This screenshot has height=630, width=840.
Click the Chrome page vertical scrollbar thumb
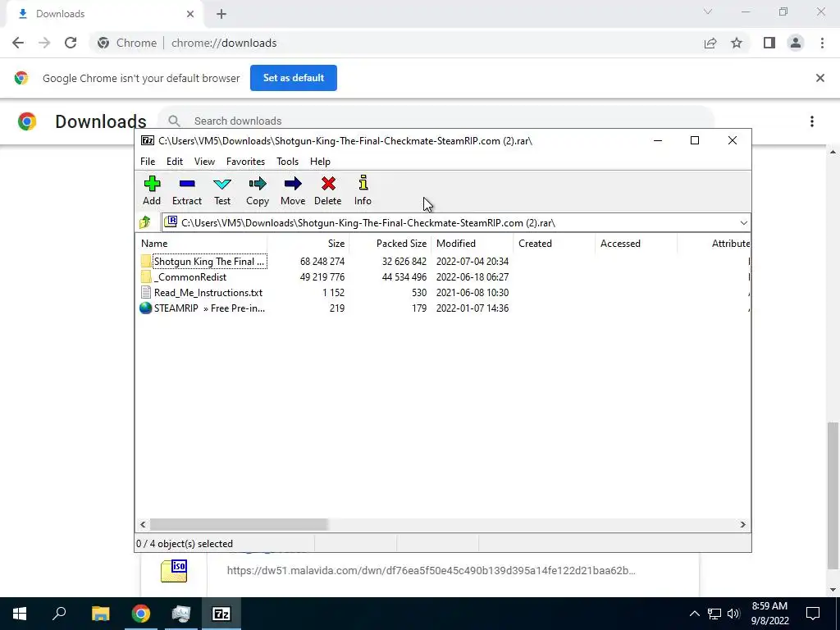832,496
